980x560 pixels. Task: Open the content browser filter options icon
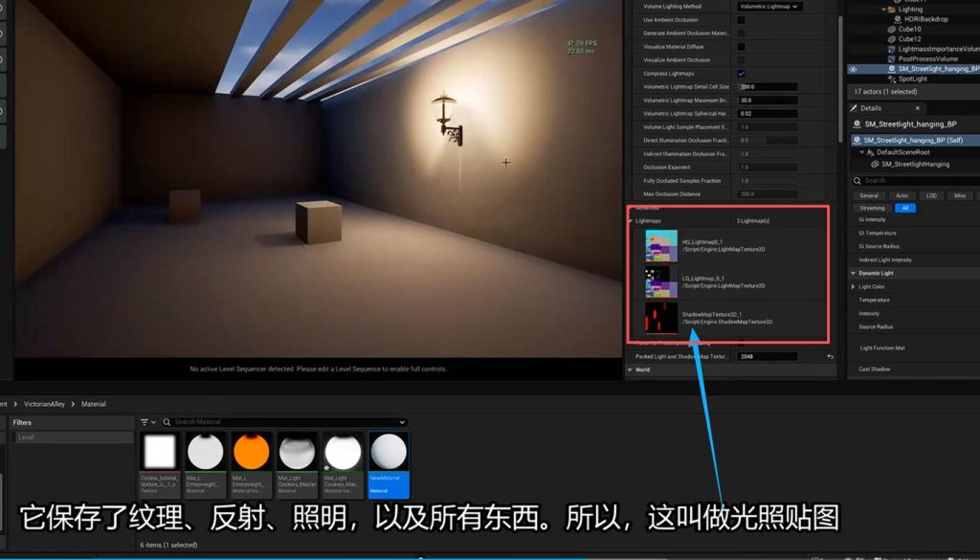click(146, 422)
